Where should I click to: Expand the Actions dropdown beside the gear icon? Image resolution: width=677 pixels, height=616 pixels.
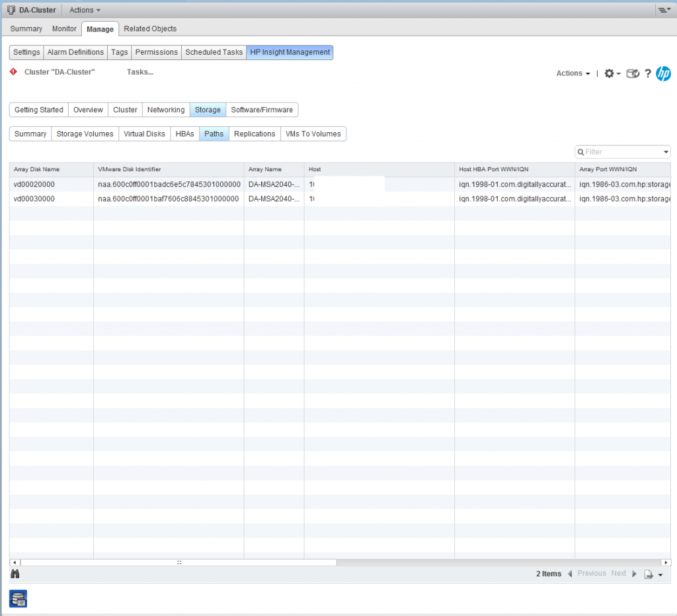[x=571, y=73]
